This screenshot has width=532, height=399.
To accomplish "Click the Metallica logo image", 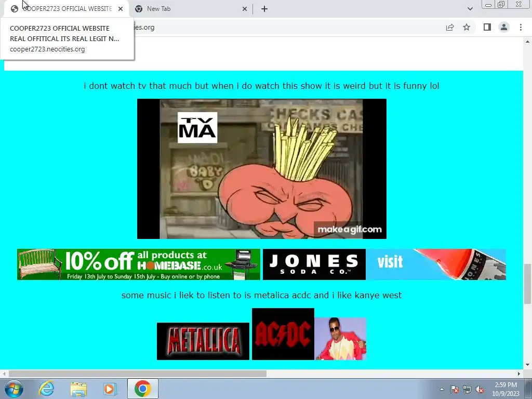I will [203, 341].
